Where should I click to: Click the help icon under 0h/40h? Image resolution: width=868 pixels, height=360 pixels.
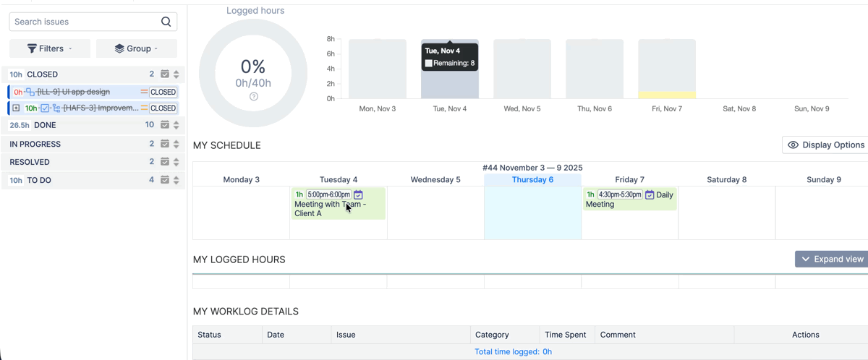(x=253, y=97)
